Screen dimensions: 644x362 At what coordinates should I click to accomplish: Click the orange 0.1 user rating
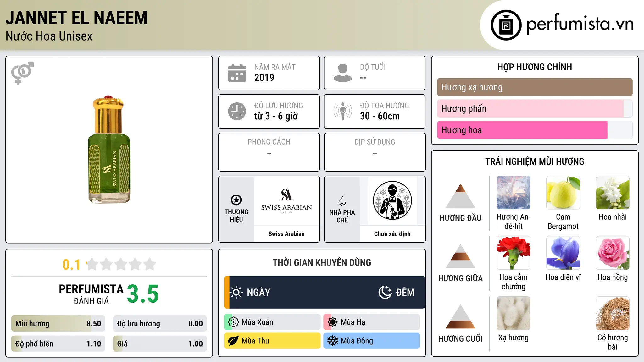tap(71, 265)
